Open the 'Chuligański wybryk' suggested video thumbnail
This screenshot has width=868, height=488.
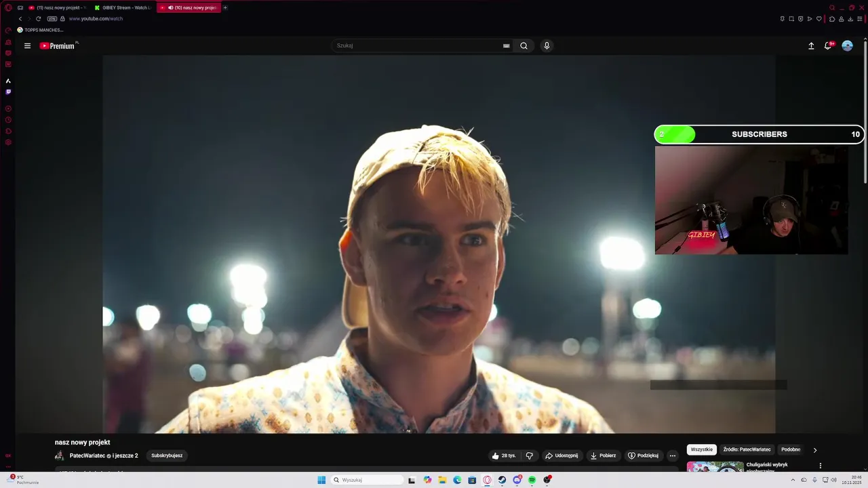pos(715,467)
